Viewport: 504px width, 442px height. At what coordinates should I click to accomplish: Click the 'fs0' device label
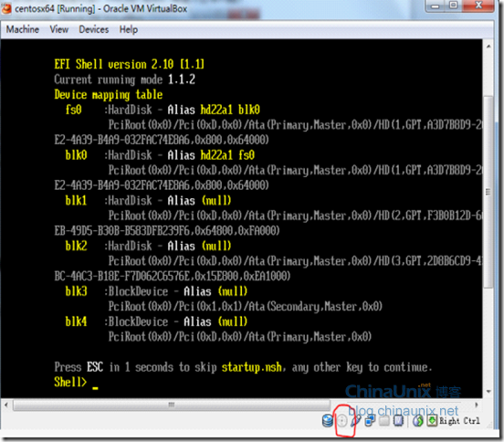click(x=73, y=110)
